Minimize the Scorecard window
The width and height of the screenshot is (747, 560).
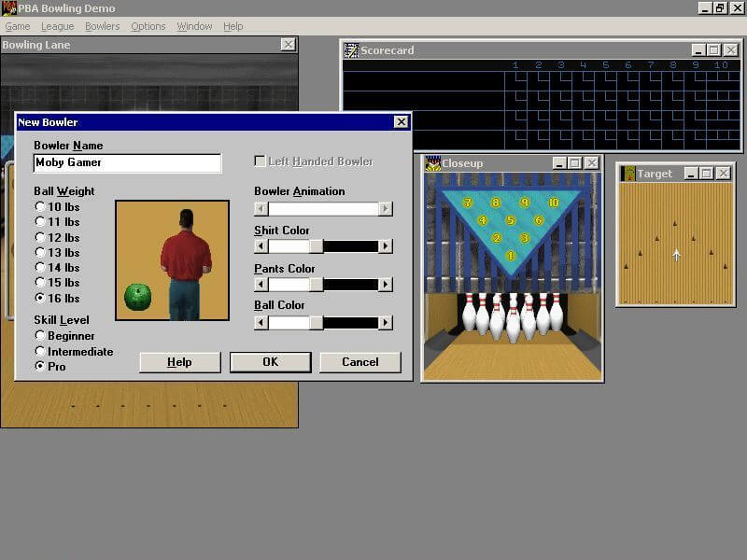698,50
